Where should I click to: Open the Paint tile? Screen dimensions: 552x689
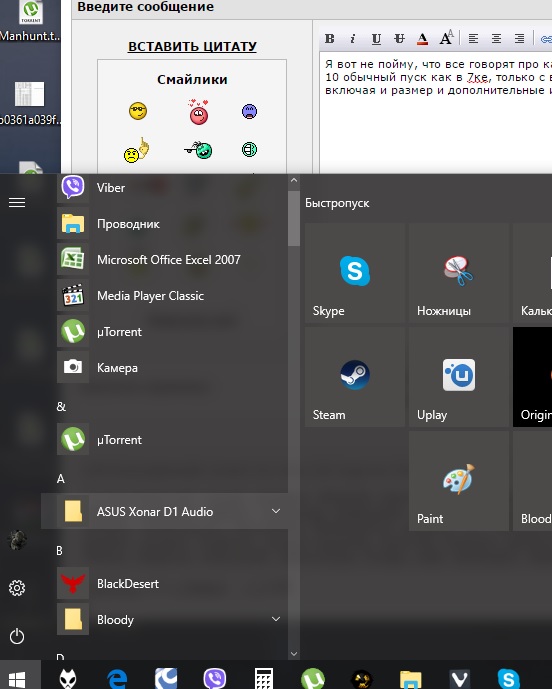coord(459,481)
